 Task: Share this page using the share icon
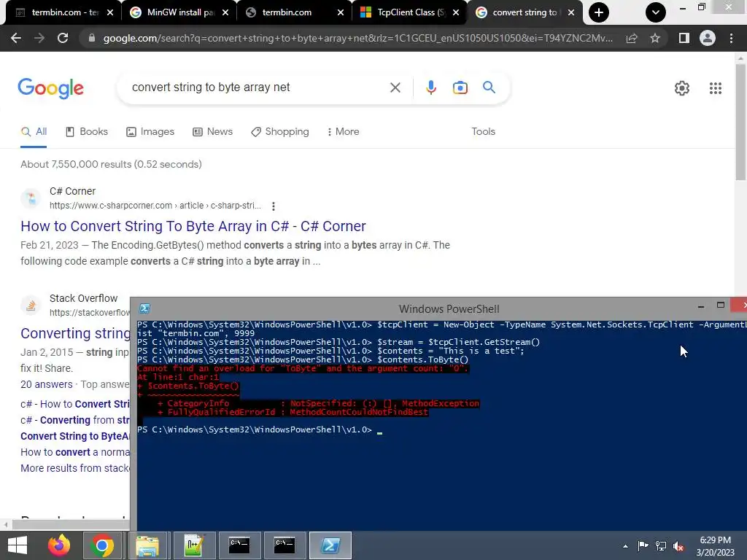(x=632, y=38)
